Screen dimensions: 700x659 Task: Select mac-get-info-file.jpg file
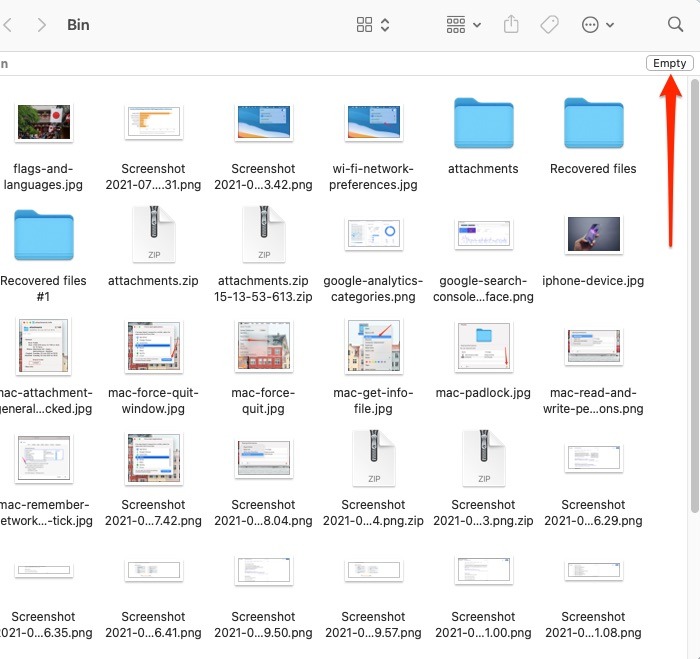click(x=374, y=346)
